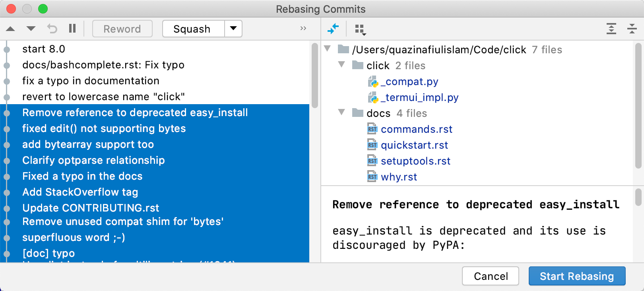Expand all files in the tree
644x291 pixels.
tap(611, 29)
